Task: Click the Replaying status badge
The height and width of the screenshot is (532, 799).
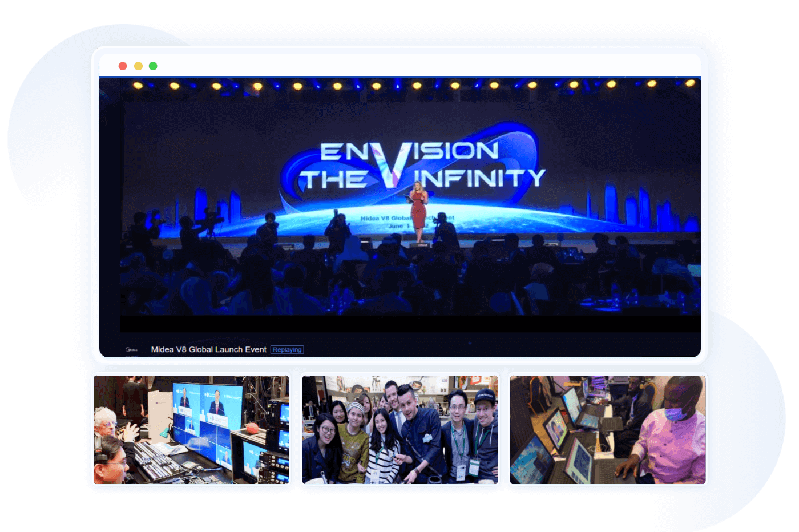Action: 287,350
